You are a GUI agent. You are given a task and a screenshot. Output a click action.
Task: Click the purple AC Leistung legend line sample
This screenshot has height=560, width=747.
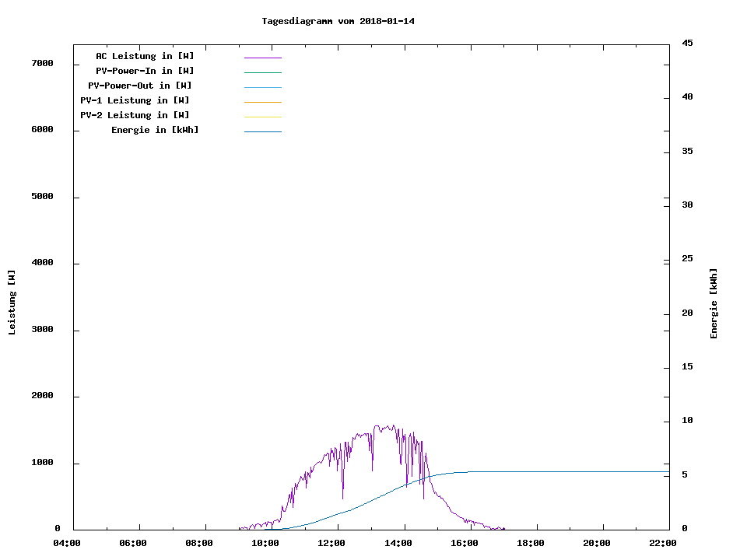pos(262,58)
